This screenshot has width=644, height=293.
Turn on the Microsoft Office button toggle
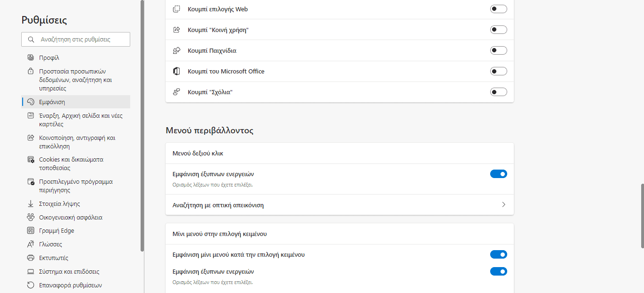(x=498, y=71)
